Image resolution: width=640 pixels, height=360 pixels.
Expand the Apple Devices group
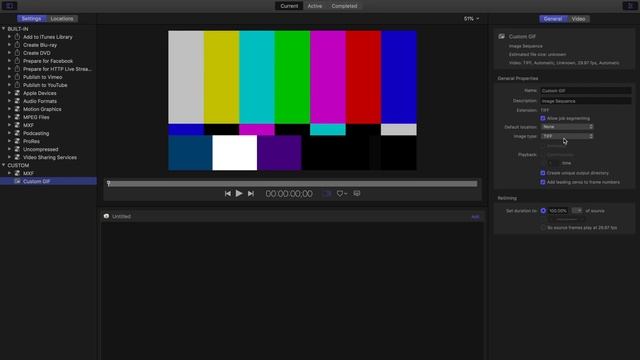pos(9,93)
